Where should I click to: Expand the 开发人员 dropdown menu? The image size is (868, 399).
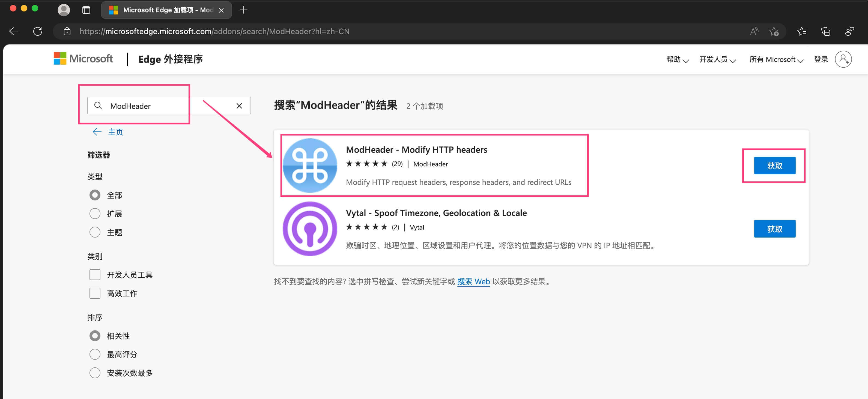tap(717, 60)
